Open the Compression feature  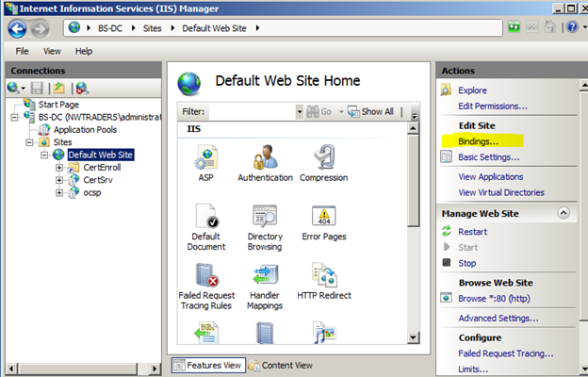323,164
